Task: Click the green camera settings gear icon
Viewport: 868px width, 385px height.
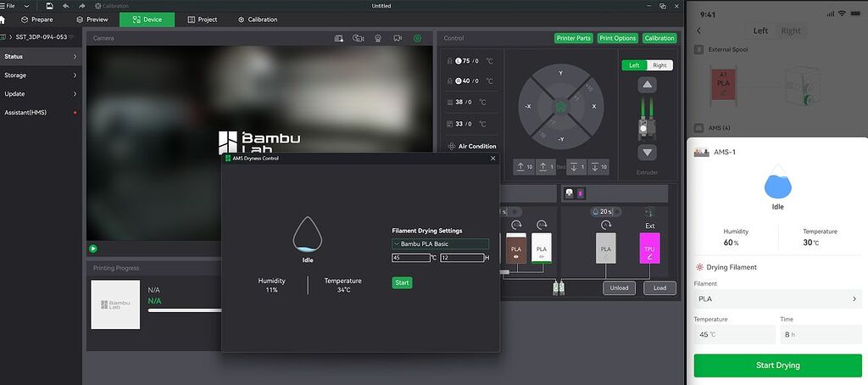Action: pos(417,38)
